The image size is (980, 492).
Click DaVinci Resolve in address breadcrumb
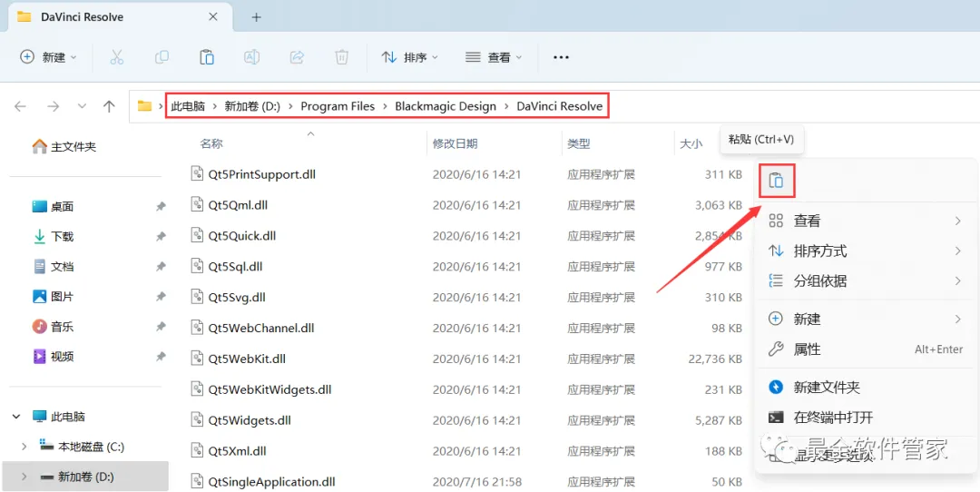(559, 106)
